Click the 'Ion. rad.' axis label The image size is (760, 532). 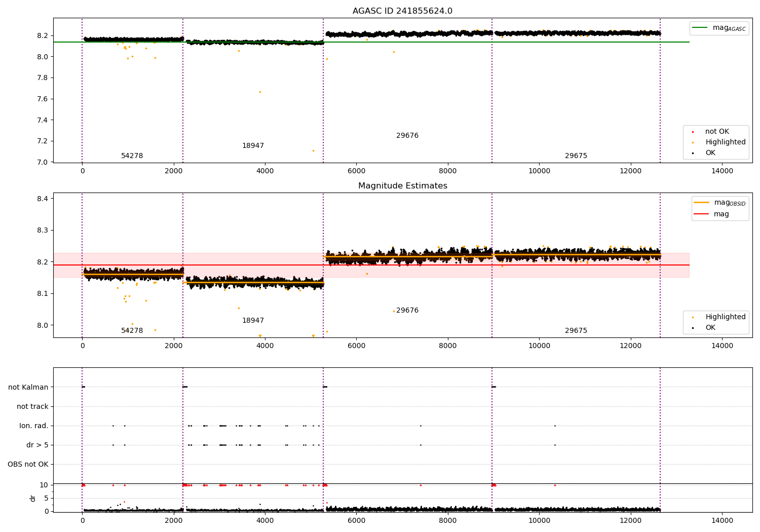34,426
